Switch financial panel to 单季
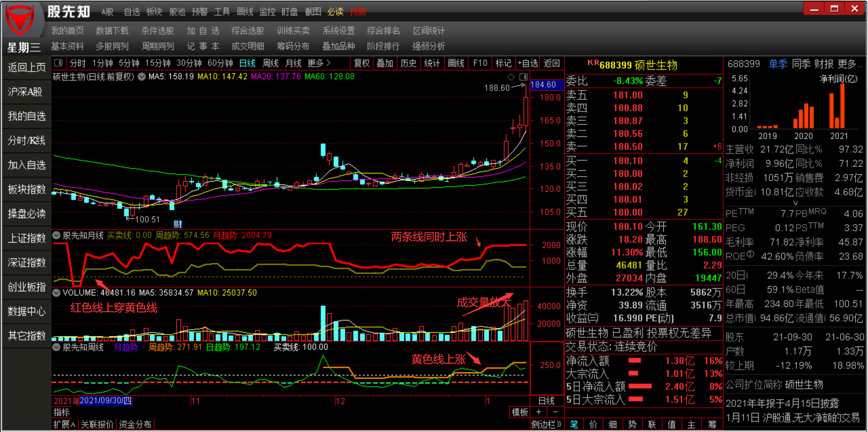868x432 pixels. (x=778, y=64)
